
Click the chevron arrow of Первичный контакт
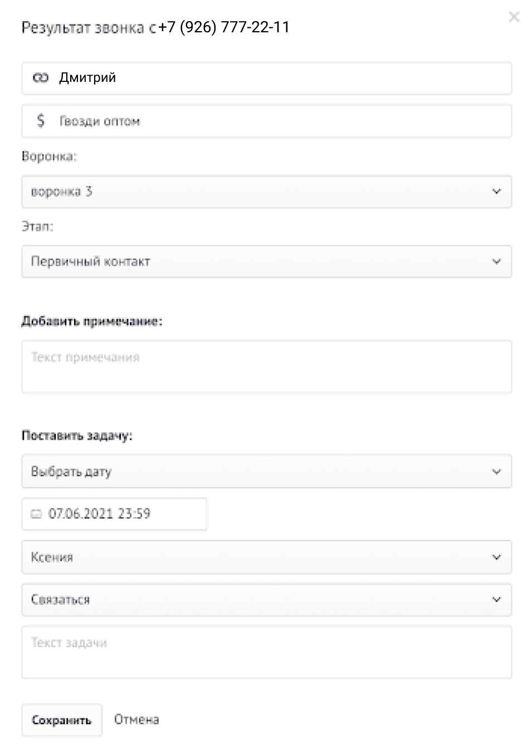(496, 262)
